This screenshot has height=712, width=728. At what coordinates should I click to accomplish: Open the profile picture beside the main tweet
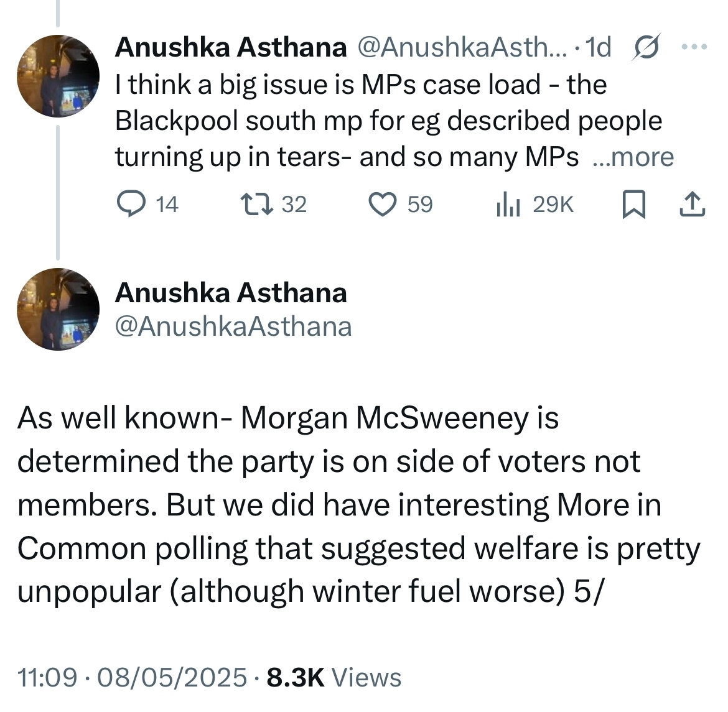pos(58,309)
